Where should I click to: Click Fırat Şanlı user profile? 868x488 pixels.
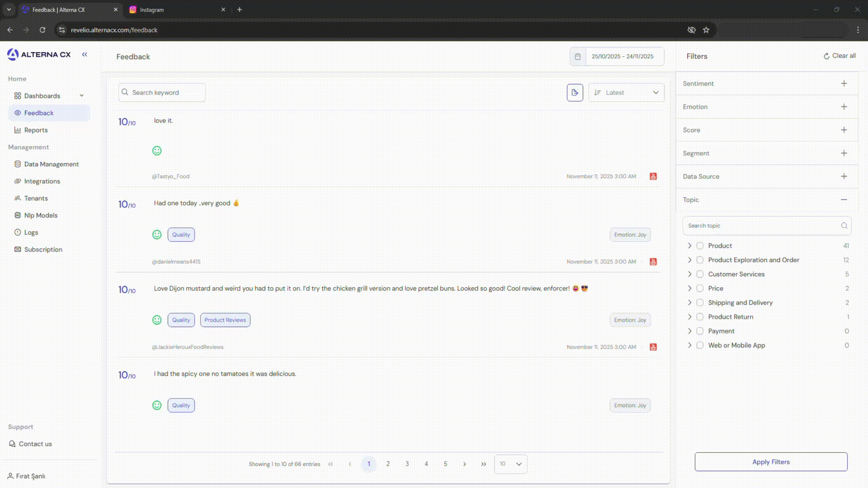[26, 476]
